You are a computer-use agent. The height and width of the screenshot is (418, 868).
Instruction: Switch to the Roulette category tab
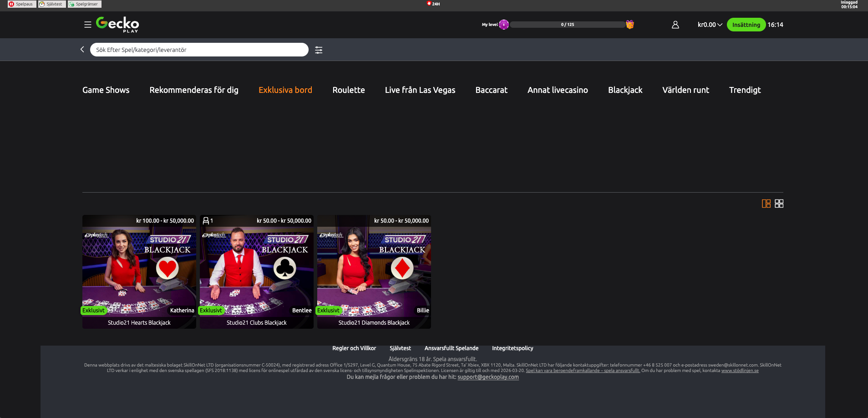[x=349, y=90]
